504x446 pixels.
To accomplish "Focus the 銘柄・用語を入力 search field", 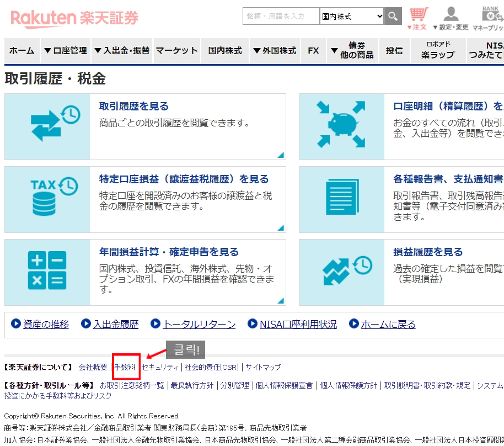I will click(281, 16).
